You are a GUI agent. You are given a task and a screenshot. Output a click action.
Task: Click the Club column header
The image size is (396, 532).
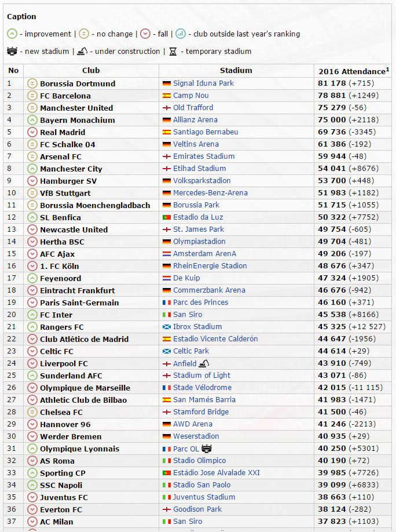pyautogui.click(x=91, y=70)
